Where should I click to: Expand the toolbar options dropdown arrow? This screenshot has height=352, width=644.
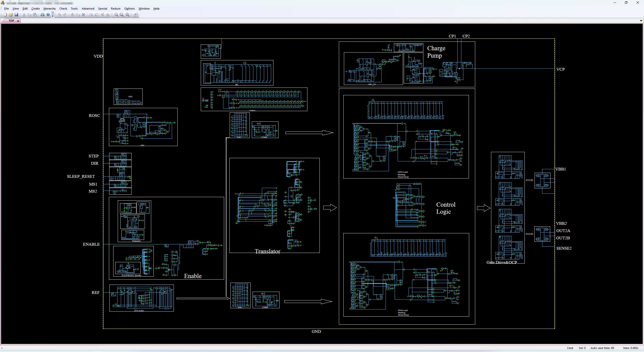click(53, 16)
